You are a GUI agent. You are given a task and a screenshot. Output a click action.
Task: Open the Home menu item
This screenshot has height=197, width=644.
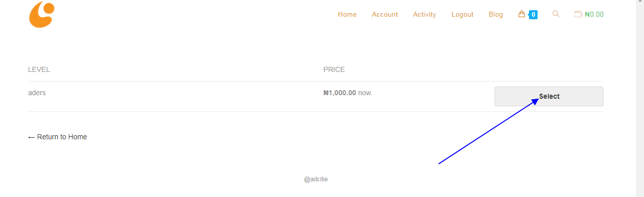pyautogui.click(x=347, y=14)
